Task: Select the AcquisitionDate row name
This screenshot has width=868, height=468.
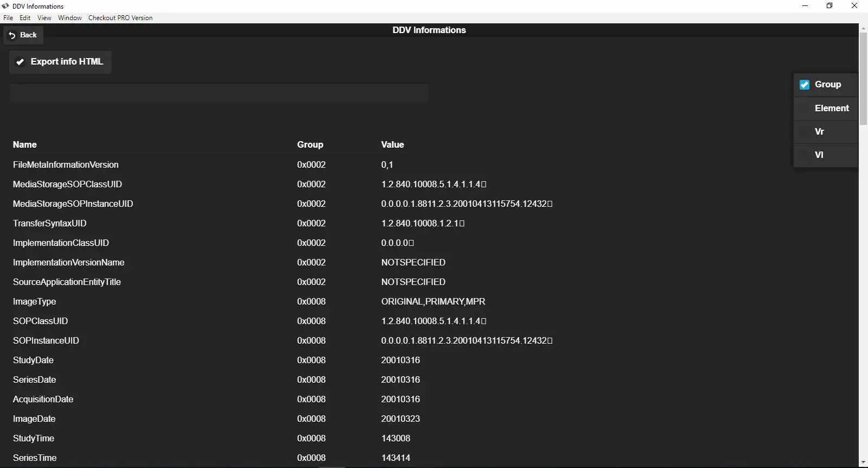Action: (x=43, y=399)
